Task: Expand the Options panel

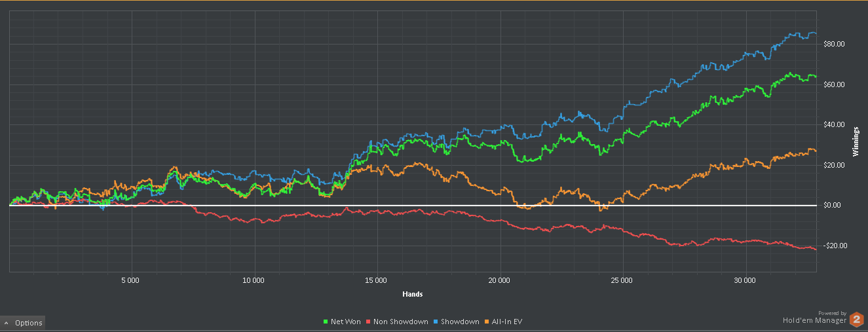Action: pyautogui.click(x=23, y=323)
